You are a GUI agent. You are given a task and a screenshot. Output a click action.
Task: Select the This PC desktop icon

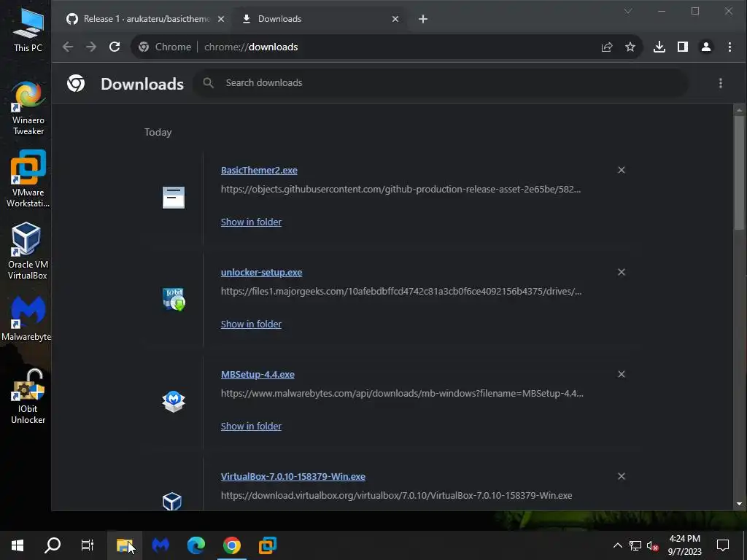pos(28,29)
